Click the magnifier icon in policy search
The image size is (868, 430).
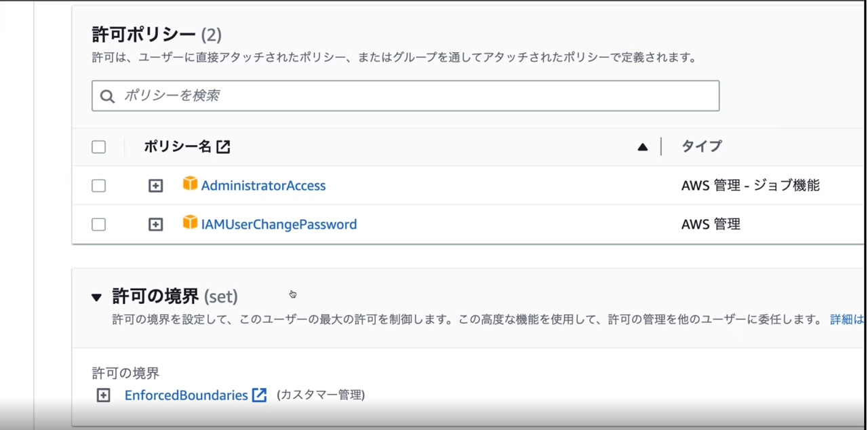click(107, 96)
